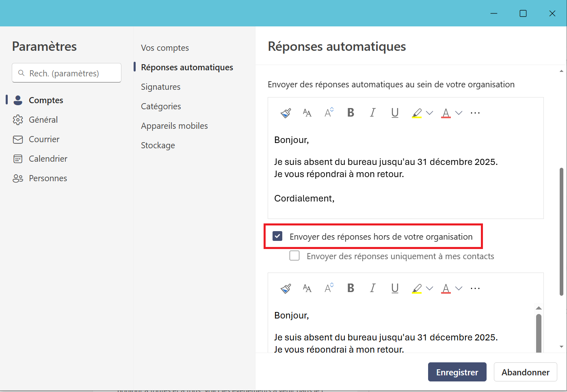Open highlight color dropdown in internal reply toolbar
Image resolution: width=567 pixels, height=392 pixels.
click(x=429, y=113)
